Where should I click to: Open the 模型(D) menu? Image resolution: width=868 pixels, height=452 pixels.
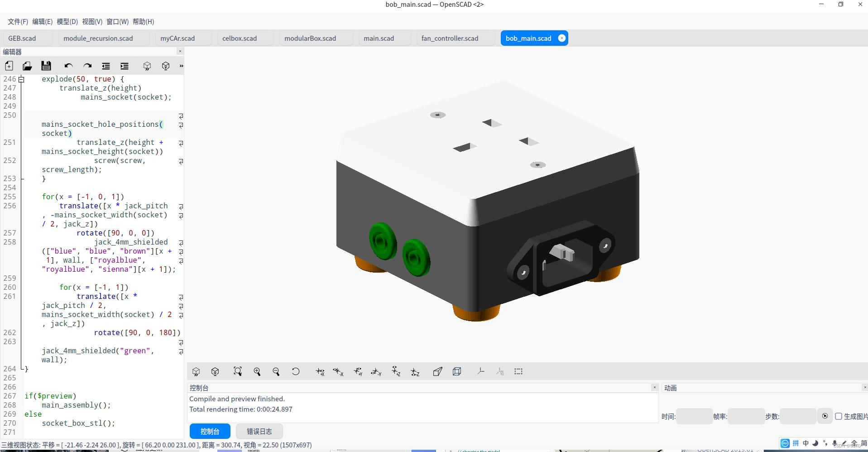[x=67, y=21]
